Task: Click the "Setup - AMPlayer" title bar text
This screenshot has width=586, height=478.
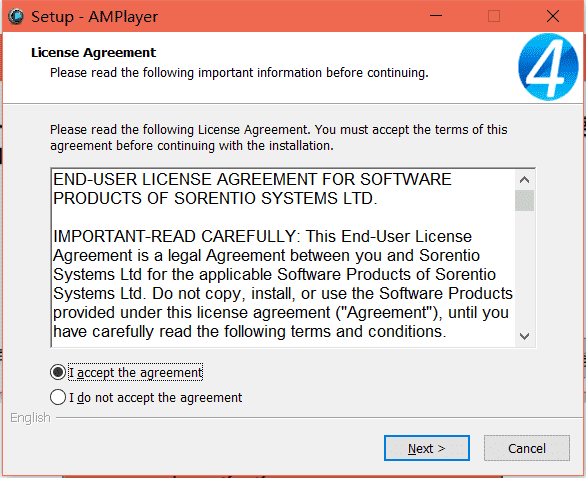Action: click(x=95, y=17)
